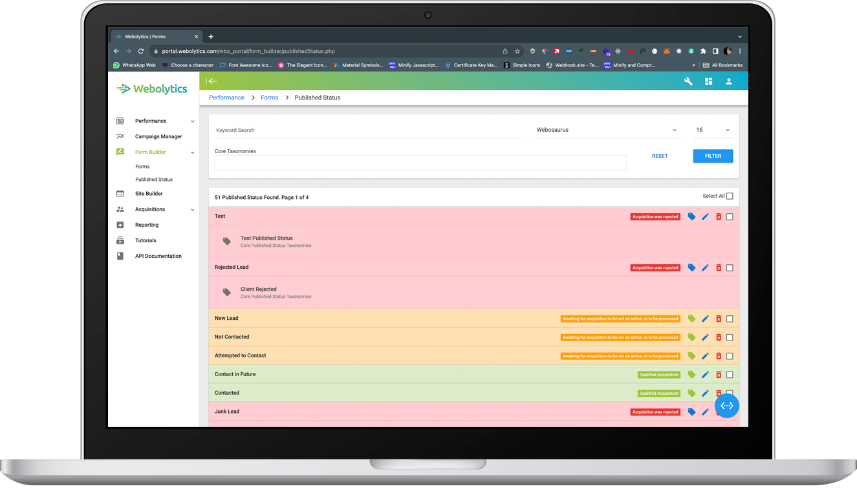
Task: Open the user profile icon
Action: (x=730, y=81)
